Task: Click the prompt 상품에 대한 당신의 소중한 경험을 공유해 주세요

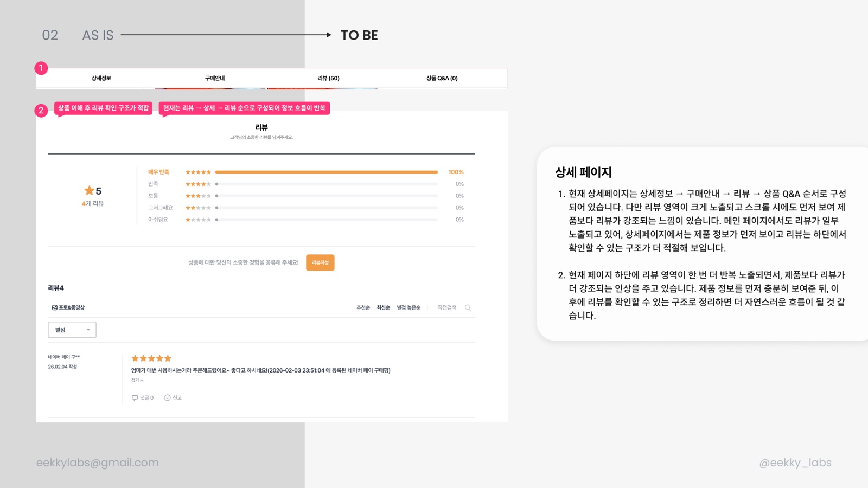Action: point(244,262)
